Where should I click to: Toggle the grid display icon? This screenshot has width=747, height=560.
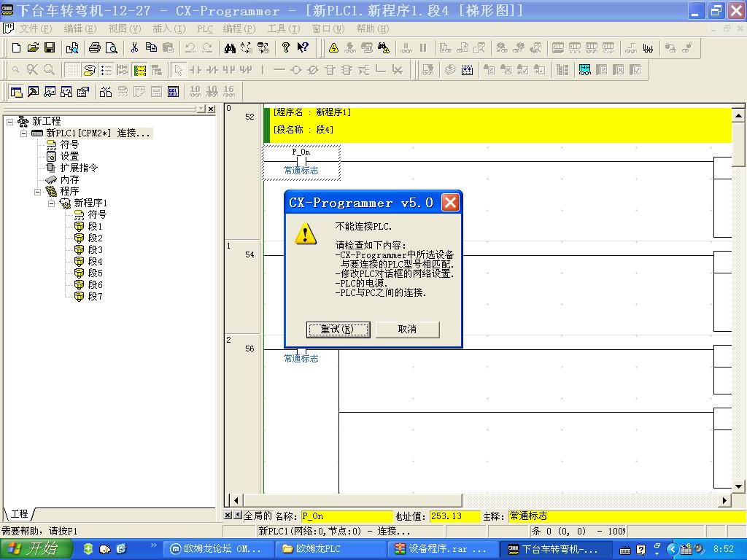(x=72, y=70)
